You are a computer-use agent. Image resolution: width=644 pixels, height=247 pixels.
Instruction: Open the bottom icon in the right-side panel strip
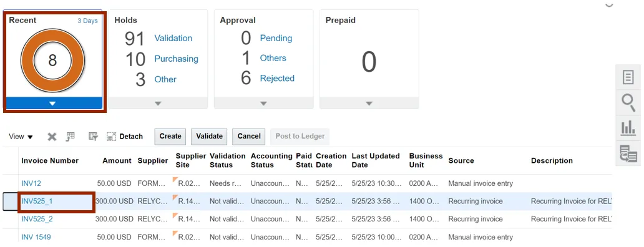click(628, 153)
